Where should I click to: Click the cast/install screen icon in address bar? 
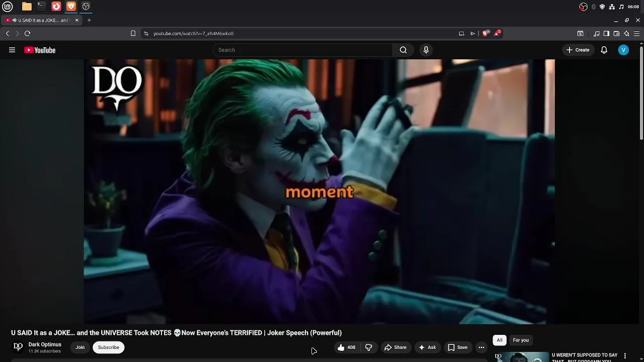pyautogui.click(x=461, y=34)
